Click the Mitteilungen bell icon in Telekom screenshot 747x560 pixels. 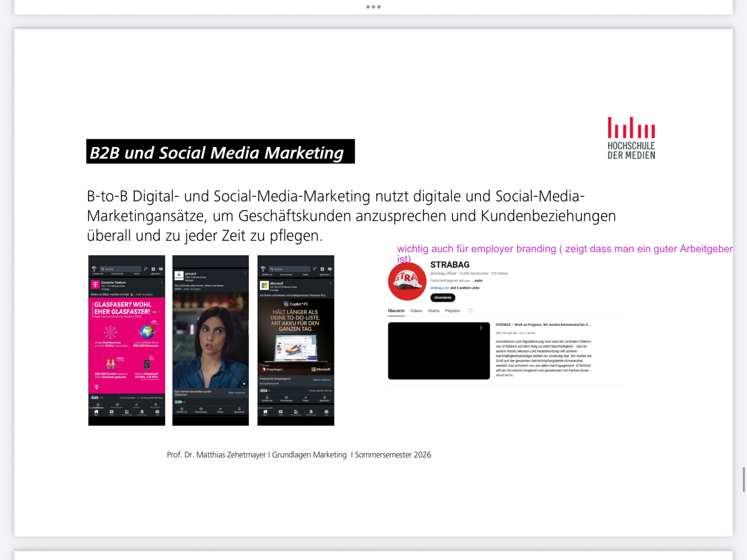[142, 412]
